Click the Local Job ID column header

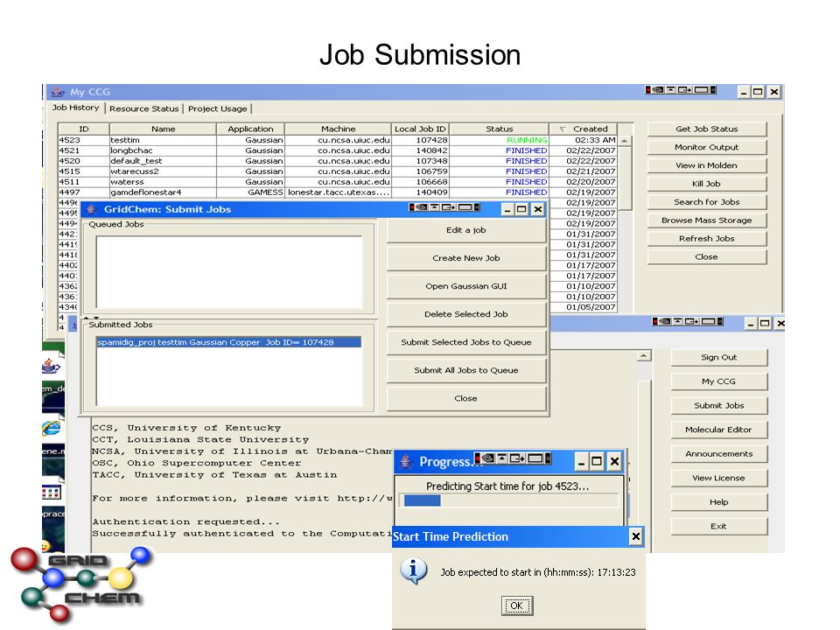click(420, 129)
